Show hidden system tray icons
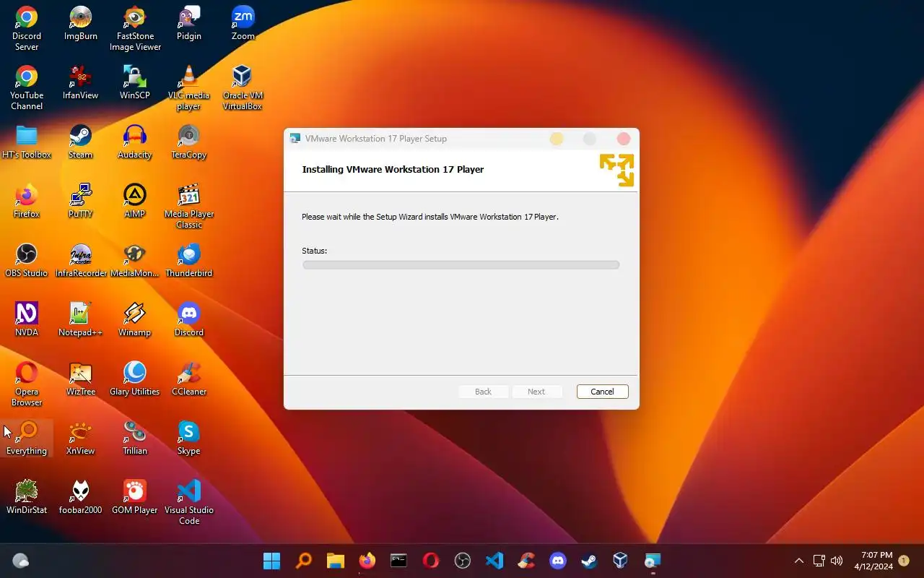The width and height of the screenshot is (924, 578). pyautogui.click(x=799, y=561)
